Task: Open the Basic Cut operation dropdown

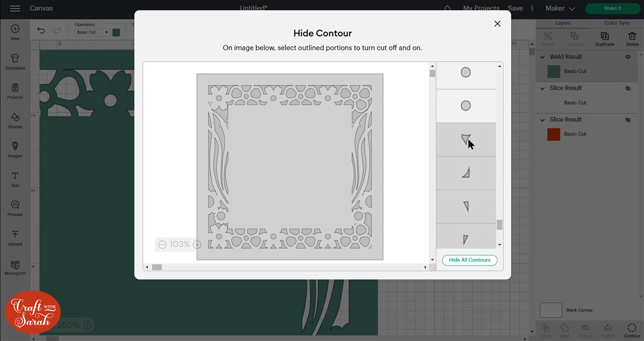Action: [92, 33]
